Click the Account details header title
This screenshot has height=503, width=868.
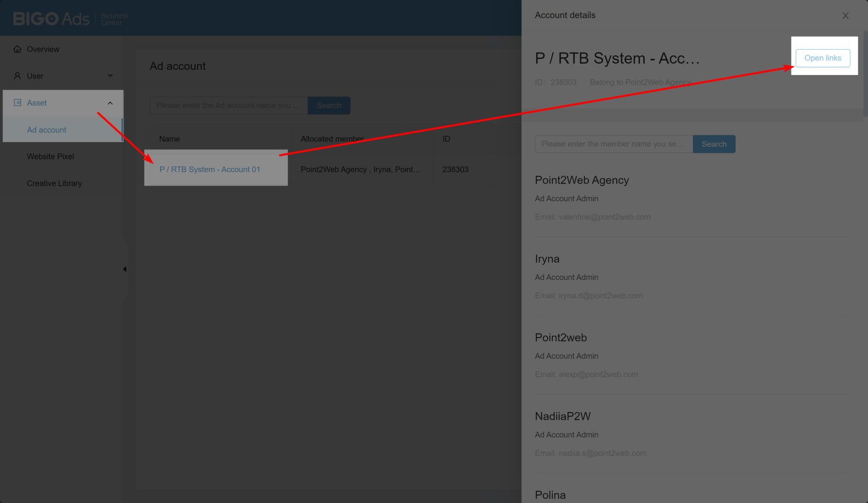click(565, 16)
